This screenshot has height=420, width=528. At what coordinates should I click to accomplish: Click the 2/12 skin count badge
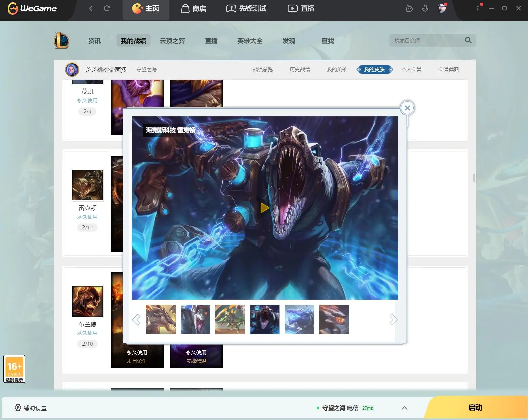pos(87,227)
